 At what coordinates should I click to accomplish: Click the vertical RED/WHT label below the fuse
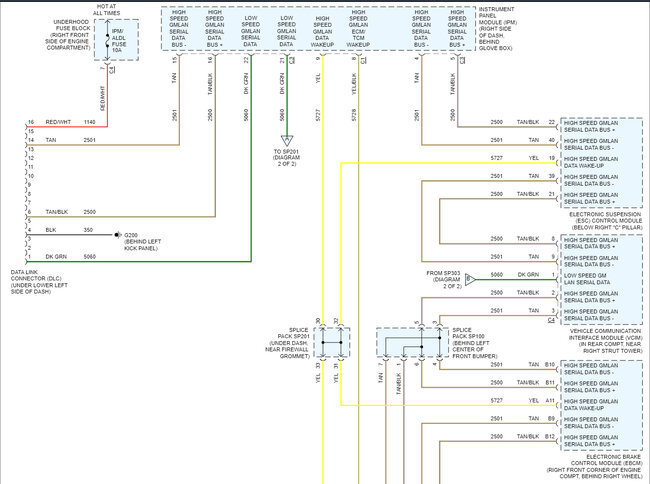[x=102, y=98]
